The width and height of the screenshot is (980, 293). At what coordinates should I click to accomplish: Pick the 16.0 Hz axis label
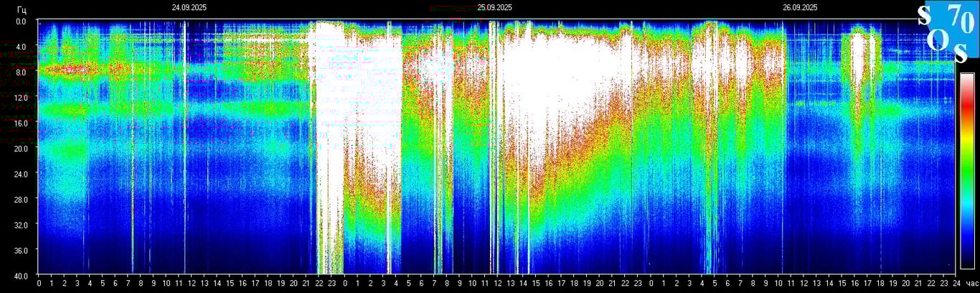[x=22, y=123]
